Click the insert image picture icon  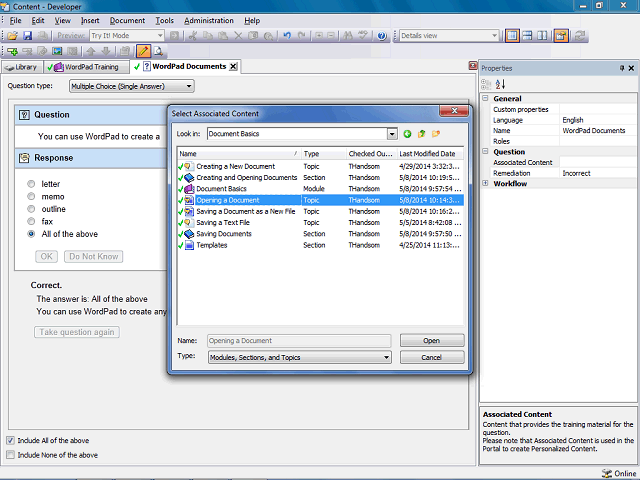57,51
